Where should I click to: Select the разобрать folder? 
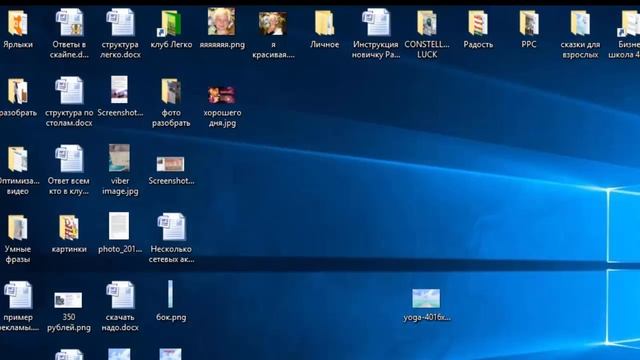[x=18, y=91]
